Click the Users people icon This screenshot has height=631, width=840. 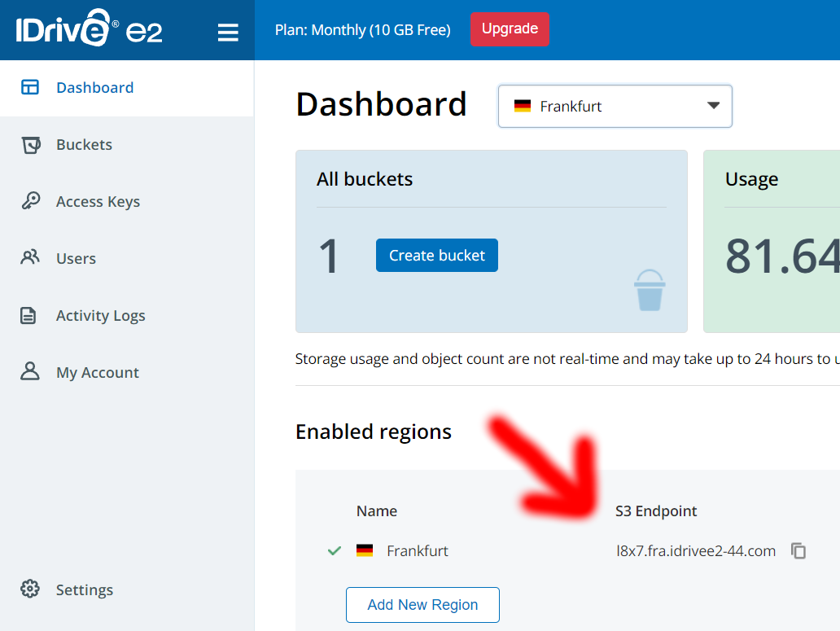[30, 258]
